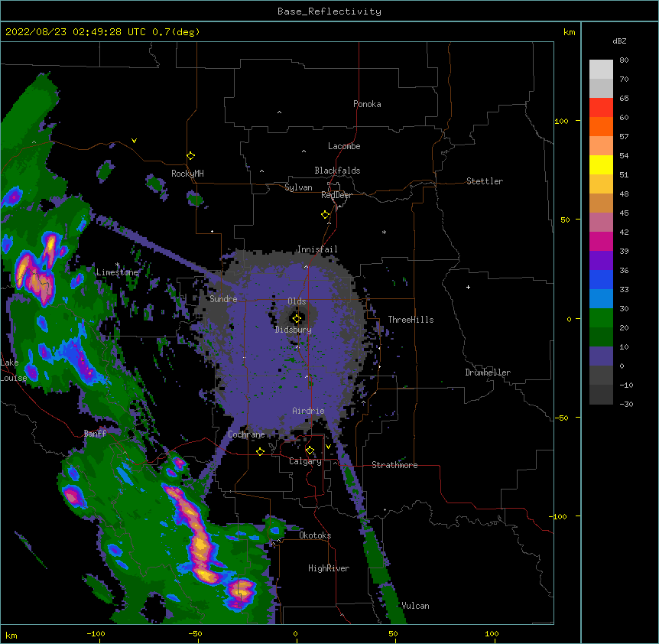Image resolution: width=659 pixels, height=644 pixels.
Task: Click the Sylvan label
Action: click(298, 187)
